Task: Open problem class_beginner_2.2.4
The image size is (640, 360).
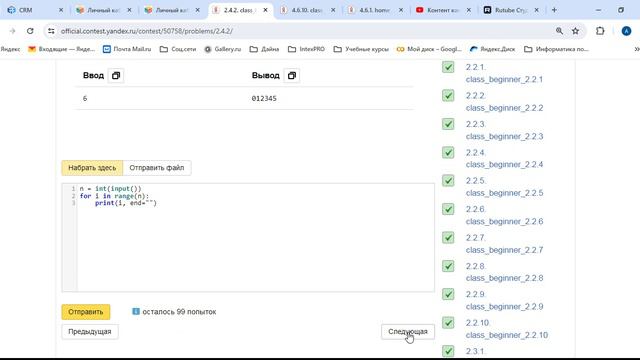Action: [504, 164]
